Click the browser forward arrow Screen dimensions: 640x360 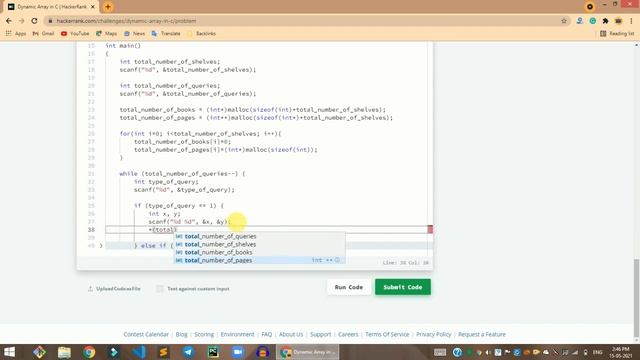(x=22, y=21)
